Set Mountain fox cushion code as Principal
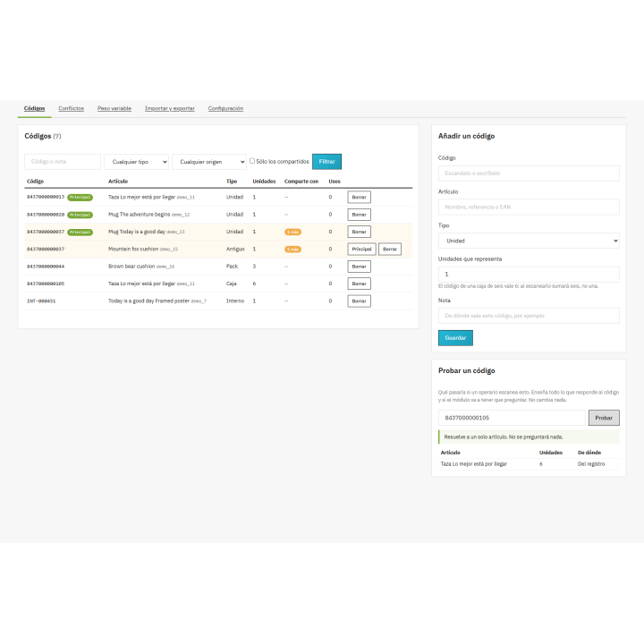The width and height of the screenshot is (644, 644). click(361, 249)
